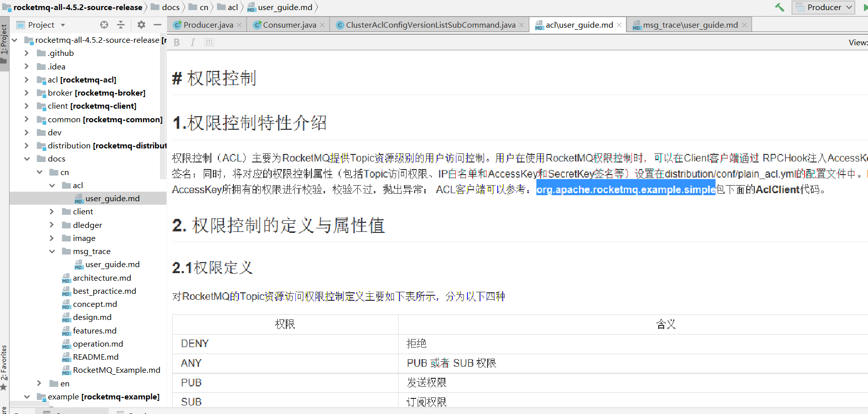The width and height of the screenshot is (868, 414).
Task: Click the Build project hammer icon
Action: click(779, 7)
